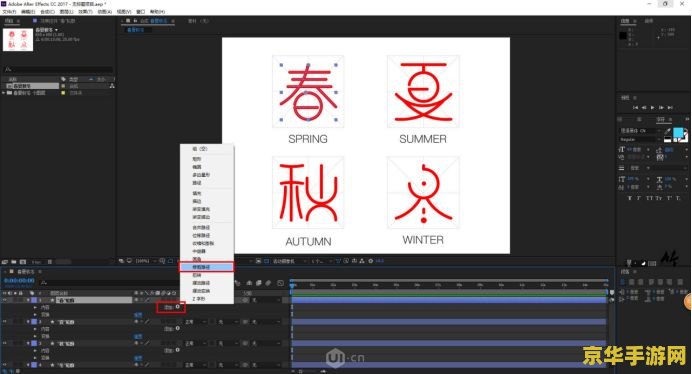Open viewer magnification dropdown

[x=145, y=261]
